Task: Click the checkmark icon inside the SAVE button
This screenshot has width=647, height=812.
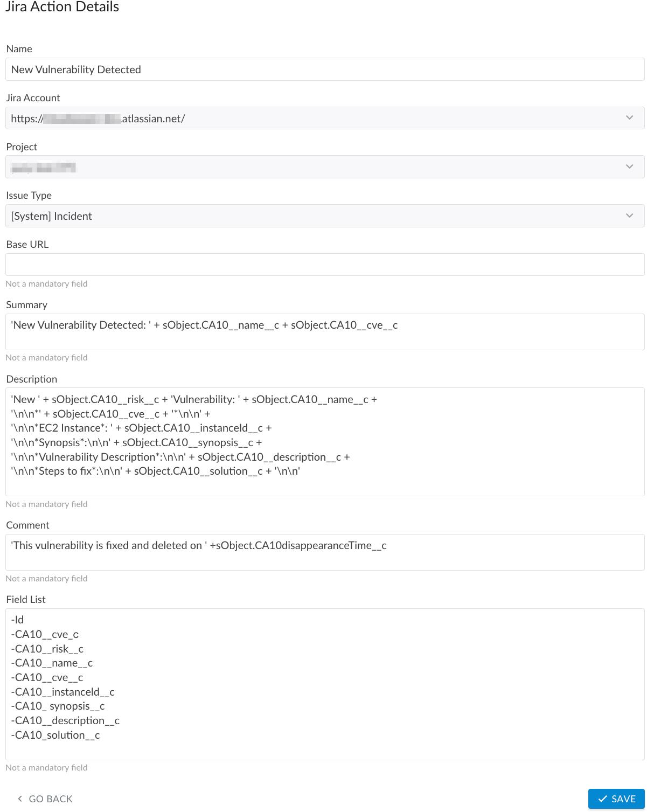Action: click(602, 799)
